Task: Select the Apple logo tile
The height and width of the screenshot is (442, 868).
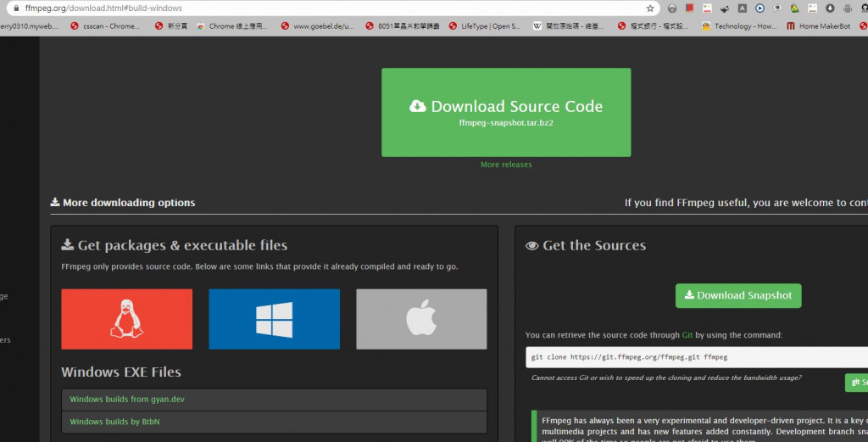Action: coord(421,319)
